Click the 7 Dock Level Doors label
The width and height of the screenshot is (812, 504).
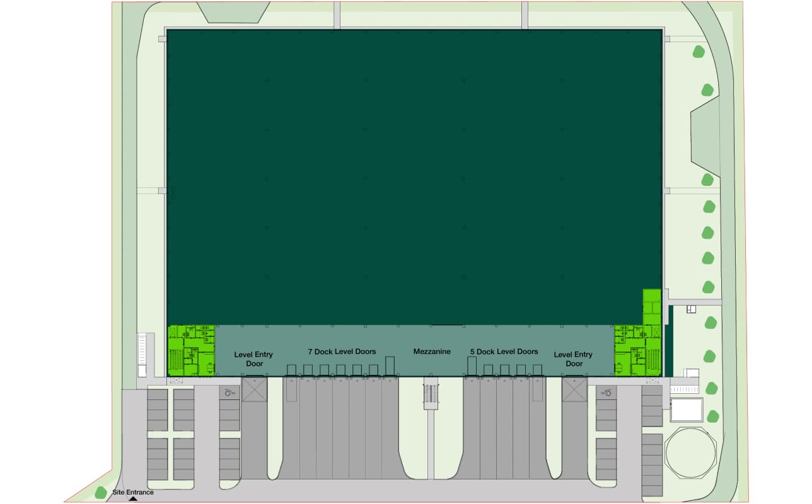342,352
